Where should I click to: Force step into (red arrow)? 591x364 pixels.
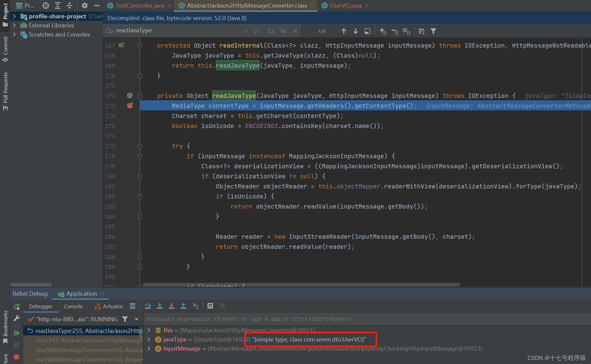[172, 306]
